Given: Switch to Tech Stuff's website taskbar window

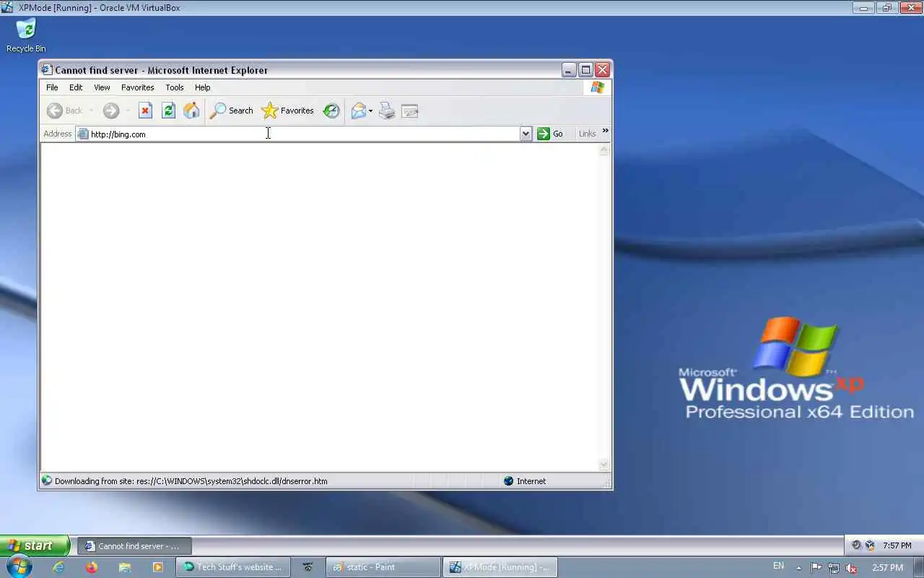Looking at the screenshot, I should [233, 567].
